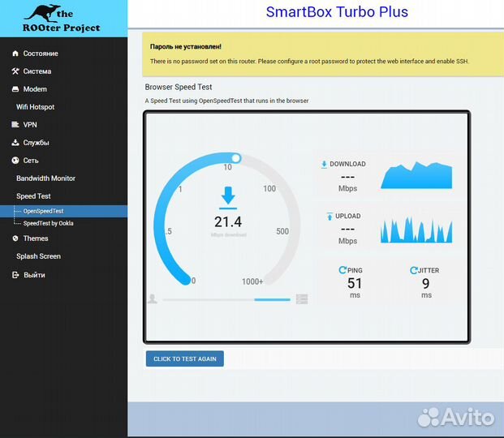This screenshot has height=438, width=504.
Task: Click the JITTER refresh icon
Action: point(414,270)
